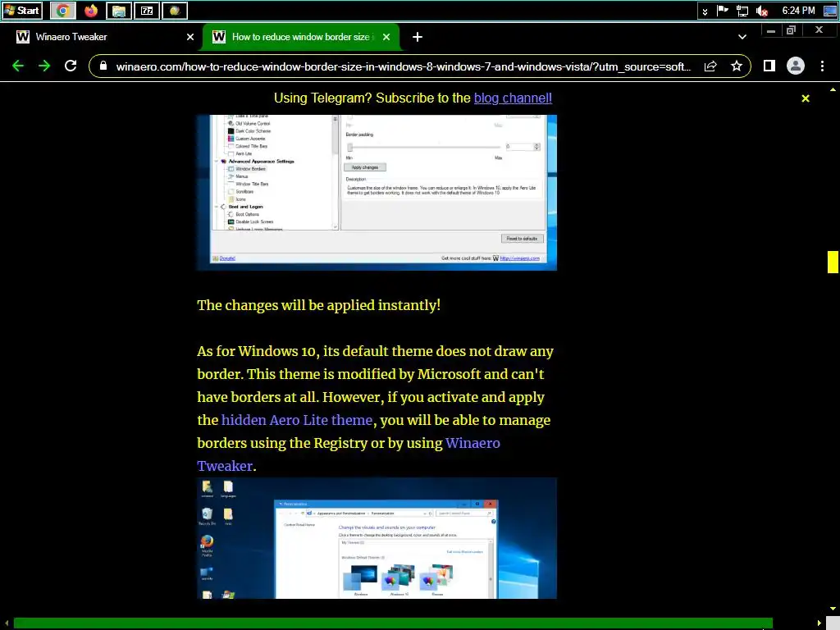
Task: Bookmark this page with the star
Action: (737, 66)
